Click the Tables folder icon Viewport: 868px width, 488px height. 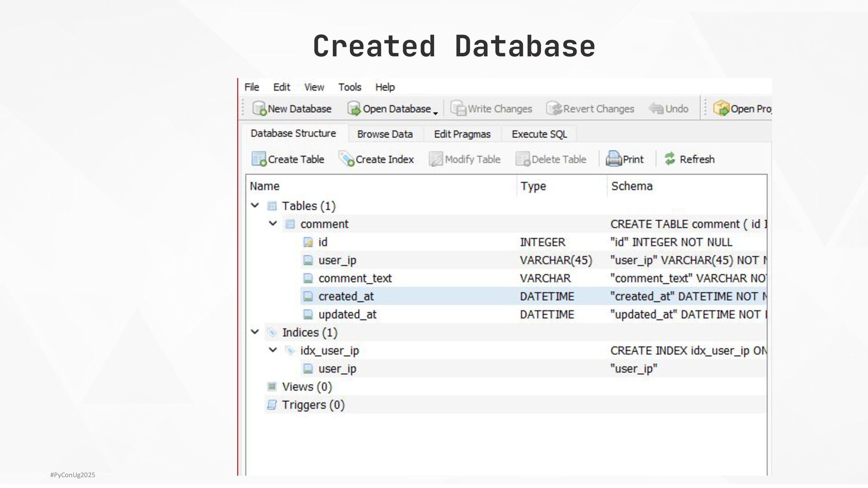[272, 206]
